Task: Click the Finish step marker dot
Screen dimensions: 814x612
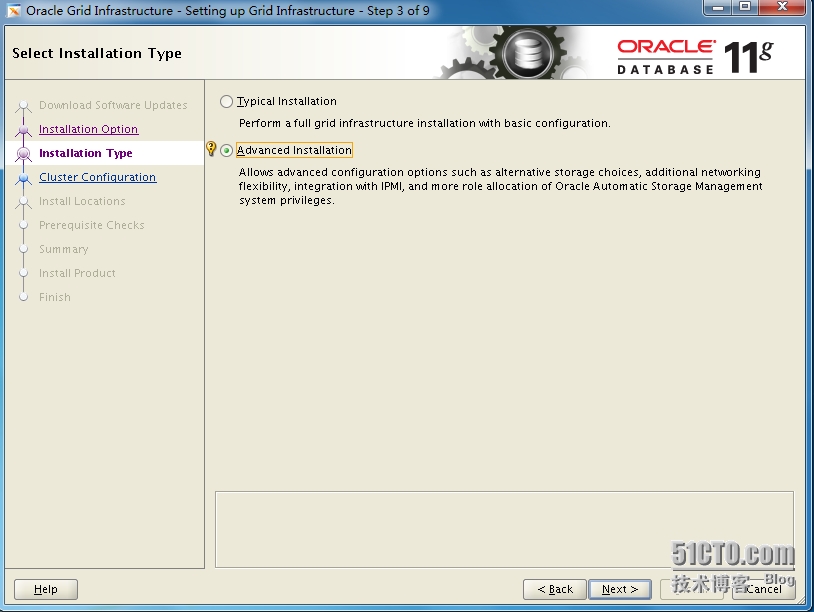Action: coord(23,297)
